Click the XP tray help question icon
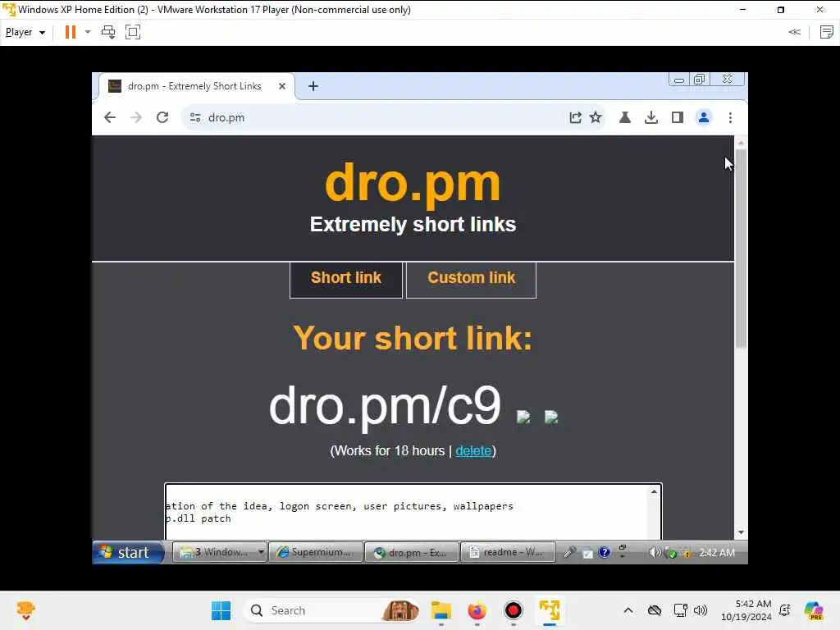The width and height of the screenshot is (840, 630). [605, 552]
